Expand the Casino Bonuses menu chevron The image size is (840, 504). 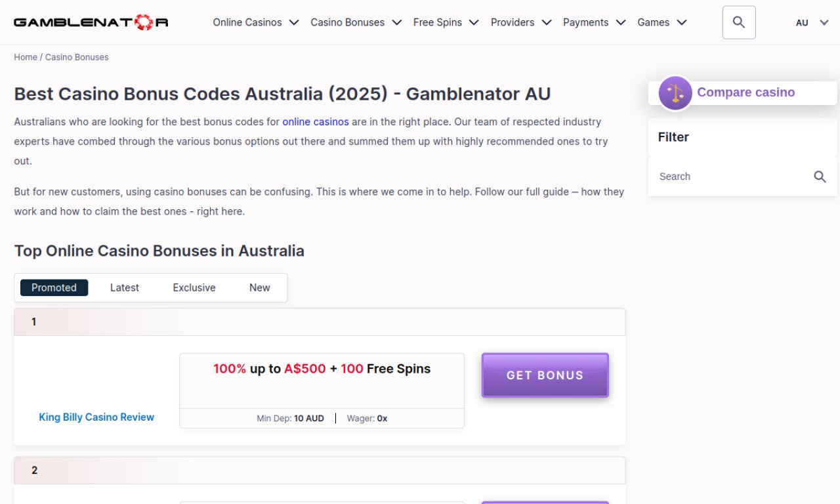coord(396,22)
